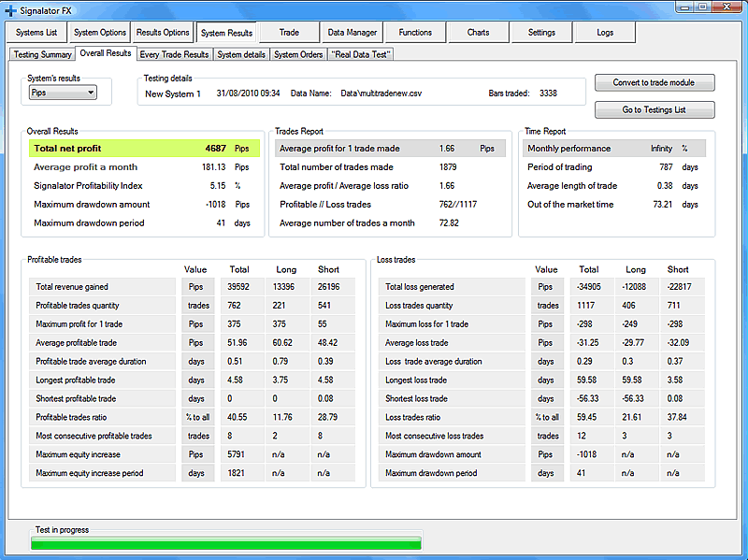Open the Every Trade Results sub-tab

[x=174, y=54]
